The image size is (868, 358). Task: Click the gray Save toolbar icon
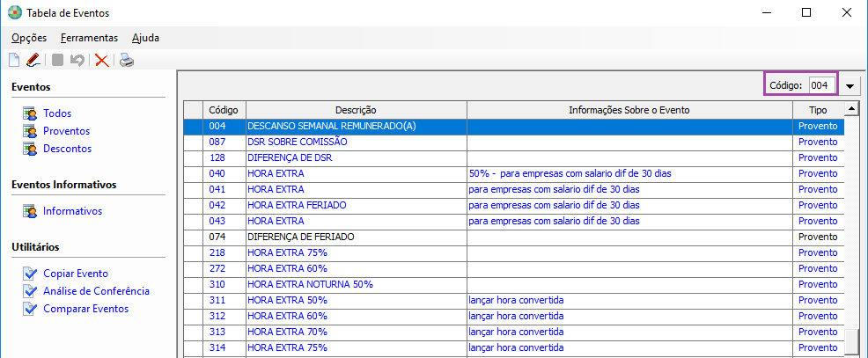click(57, 60)
